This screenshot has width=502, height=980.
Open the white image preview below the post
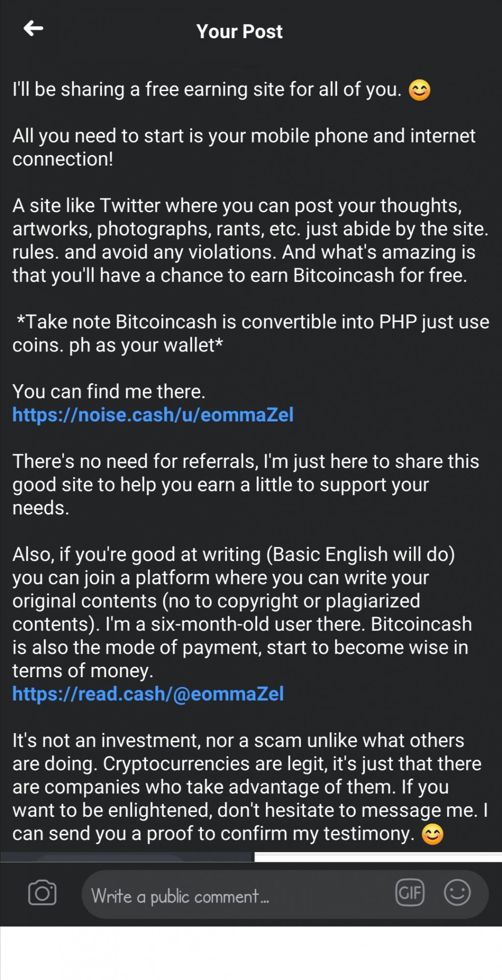click(378, 857)
